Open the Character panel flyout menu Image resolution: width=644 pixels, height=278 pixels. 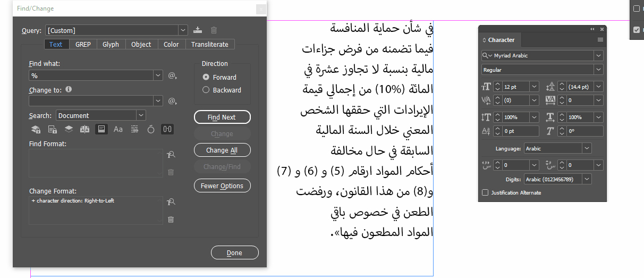tap(600, 40)
